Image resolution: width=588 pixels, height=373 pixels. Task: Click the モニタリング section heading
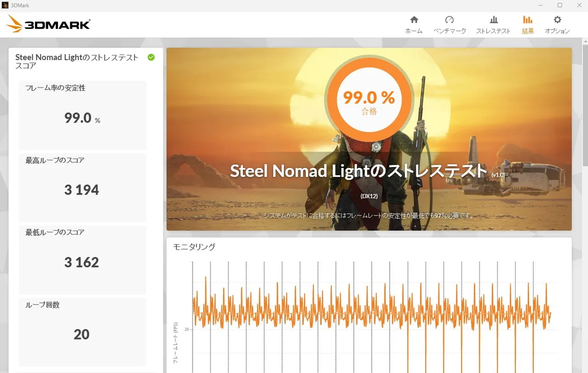[x=194, y=247]
